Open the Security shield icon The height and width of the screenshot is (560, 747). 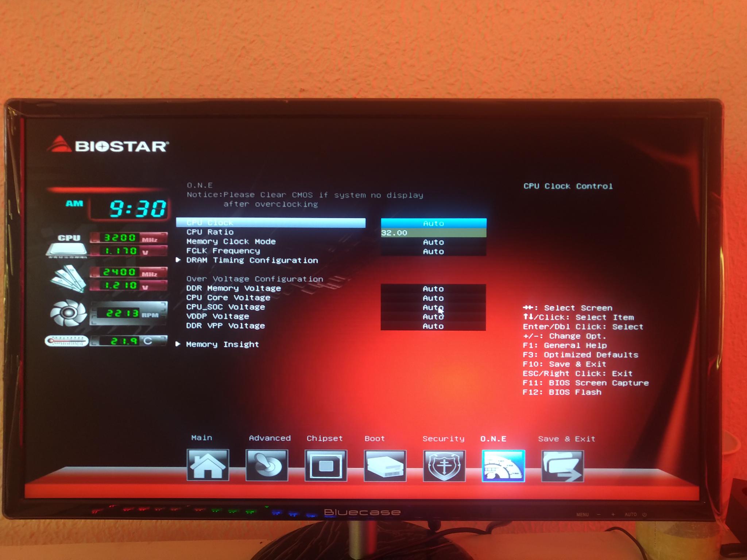pos(444,466)
